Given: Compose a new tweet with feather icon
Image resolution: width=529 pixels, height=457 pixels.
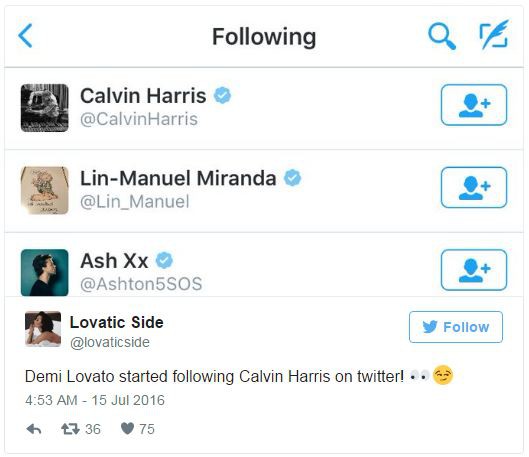Looking at the screenshot, I should [x=494, y=34].
